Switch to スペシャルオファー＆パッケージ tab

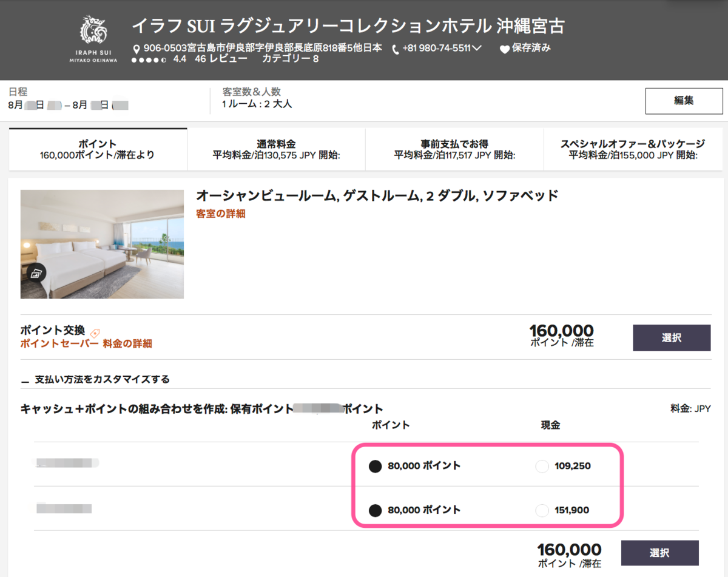point(633,149)
